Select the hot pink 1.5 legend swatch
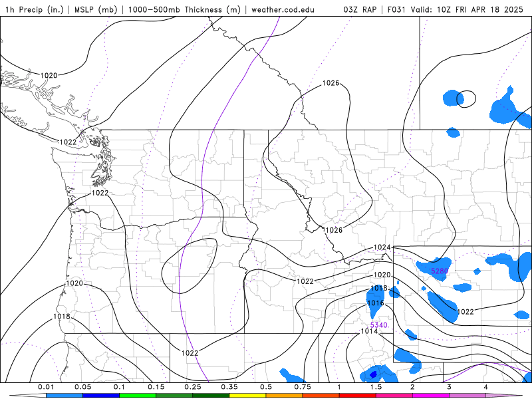The height and width of the screenshot is (399, 532). [x=394, y=396]
